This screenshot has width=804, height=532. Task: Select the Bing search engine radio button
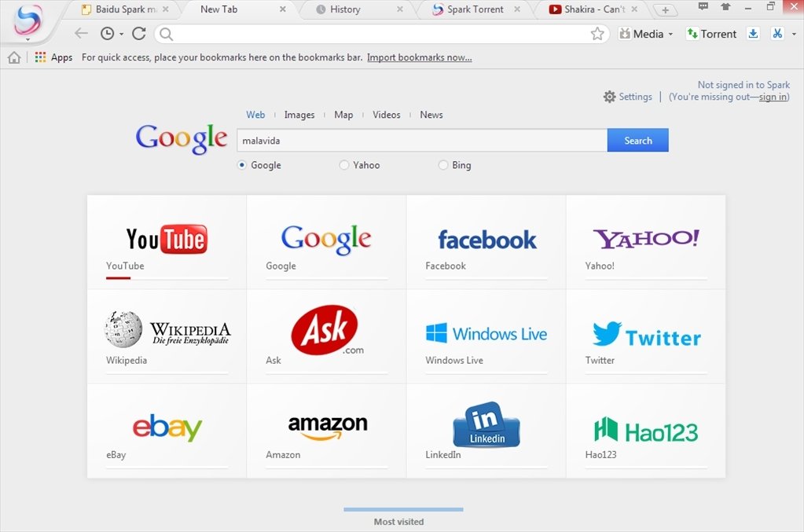[443, 165]
